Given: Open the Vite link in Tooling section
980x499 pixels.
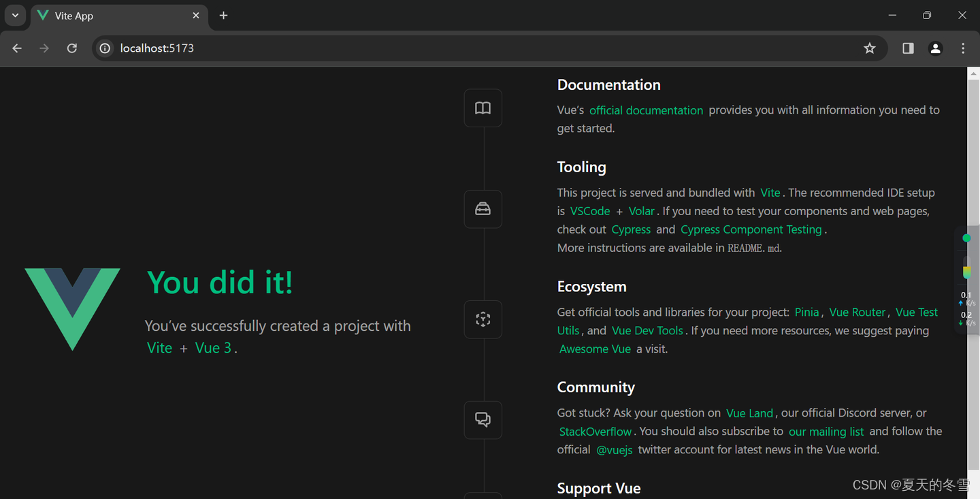Looking at the screenshot, I should pos(770,193).
